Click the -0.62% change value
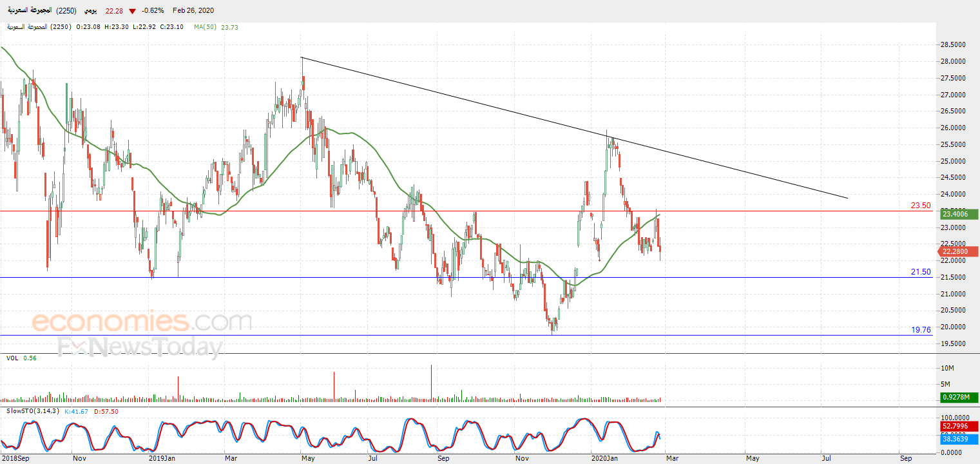980x464 pixels. click(153, 11)
